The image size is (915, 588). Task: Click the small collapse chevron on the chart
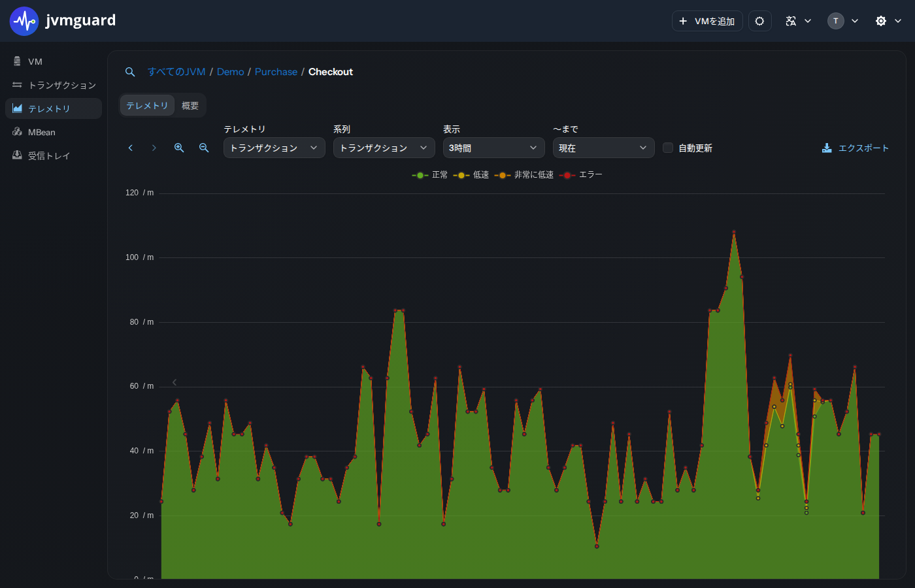tap(175, 382)
